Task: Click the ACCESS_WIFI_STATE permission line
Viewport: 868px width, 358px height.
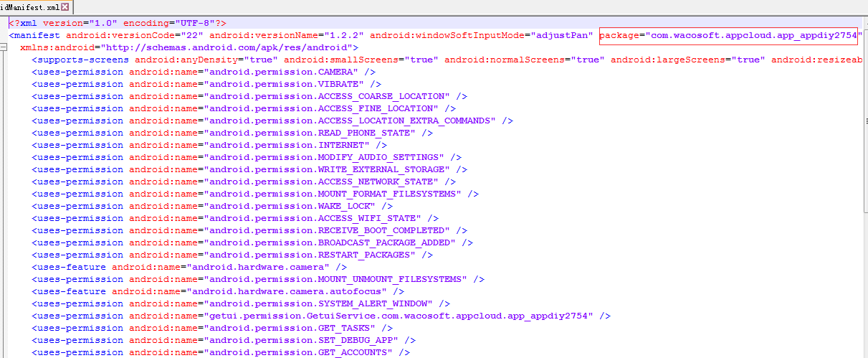Action: [x=235, y=218]
